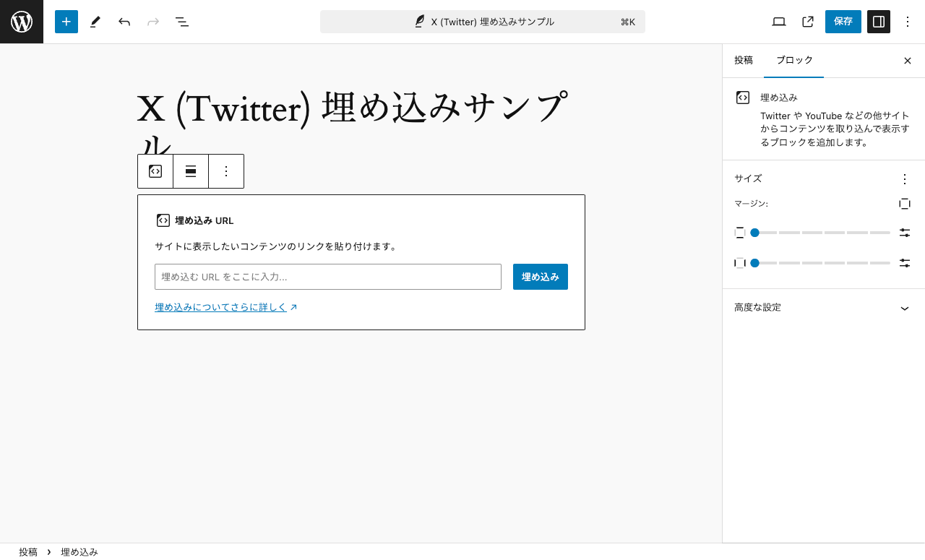Image resolution: width=925 pixels, height=560 pixels.
Task: Click the laptop preview device icon
Action: point(779,22)
